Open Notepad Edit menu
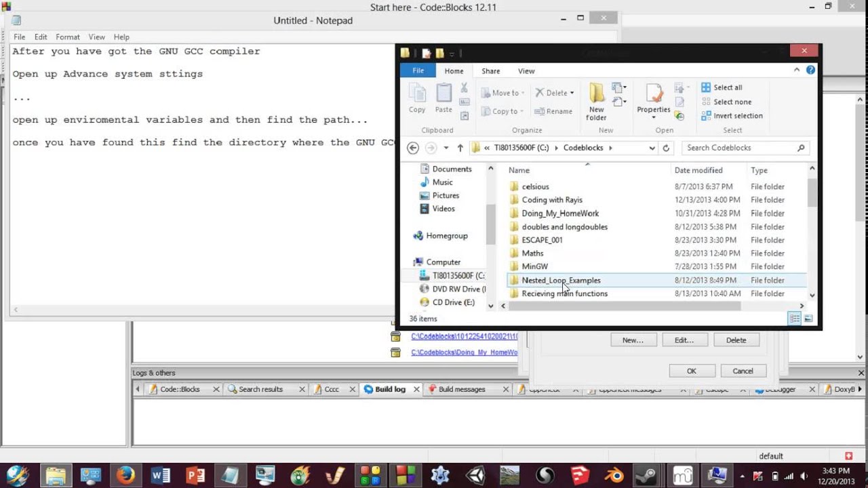Image resolution: width=868 pixels, height=488 pixels. (x=41, y=37)
